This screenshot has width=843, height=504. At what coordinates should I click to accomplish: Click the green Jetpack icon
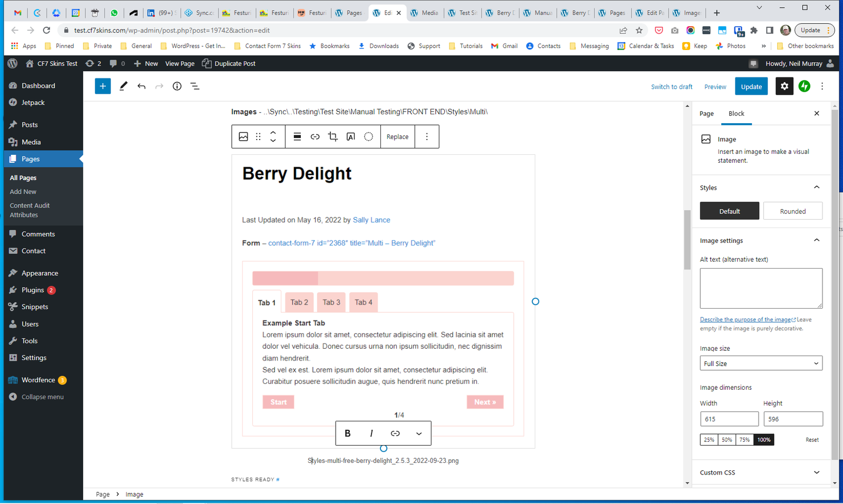click(804, 86)
